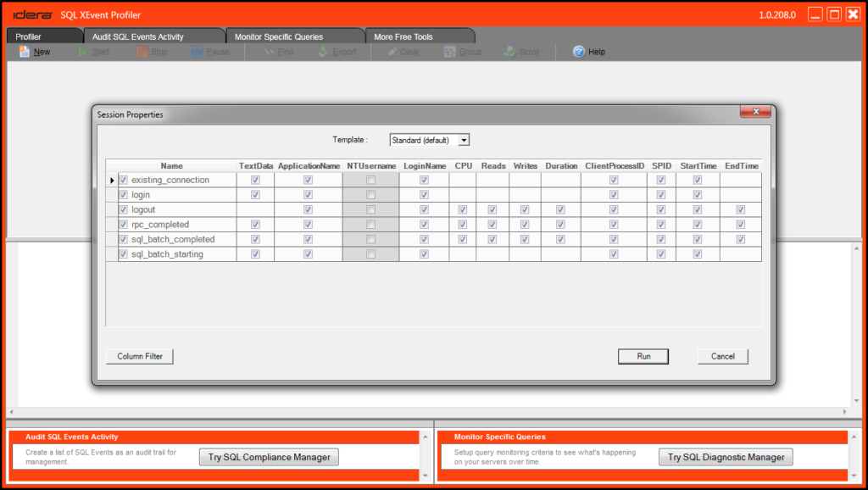Image resolution: width=868 pixels, height=490 pixels.
Task: Click the horizontal scrollbar right arrow
Action: pyautogui.click(x=845, y=412)
